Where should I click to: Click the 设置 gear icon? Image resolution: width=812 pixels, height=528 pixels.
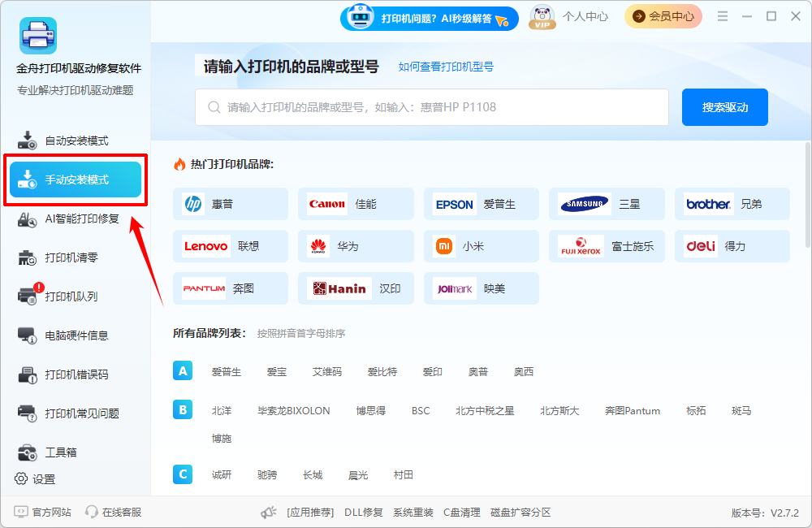pyautogui.click(x=21, y=478)
